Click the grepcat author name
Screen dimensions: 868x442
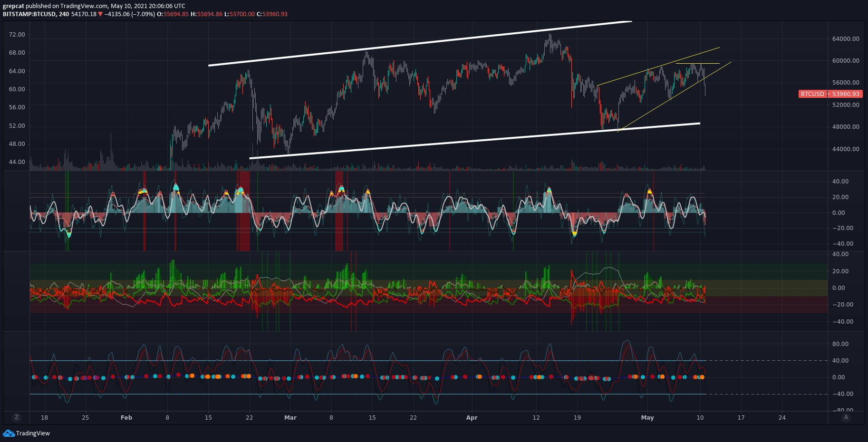coord(13,6)
